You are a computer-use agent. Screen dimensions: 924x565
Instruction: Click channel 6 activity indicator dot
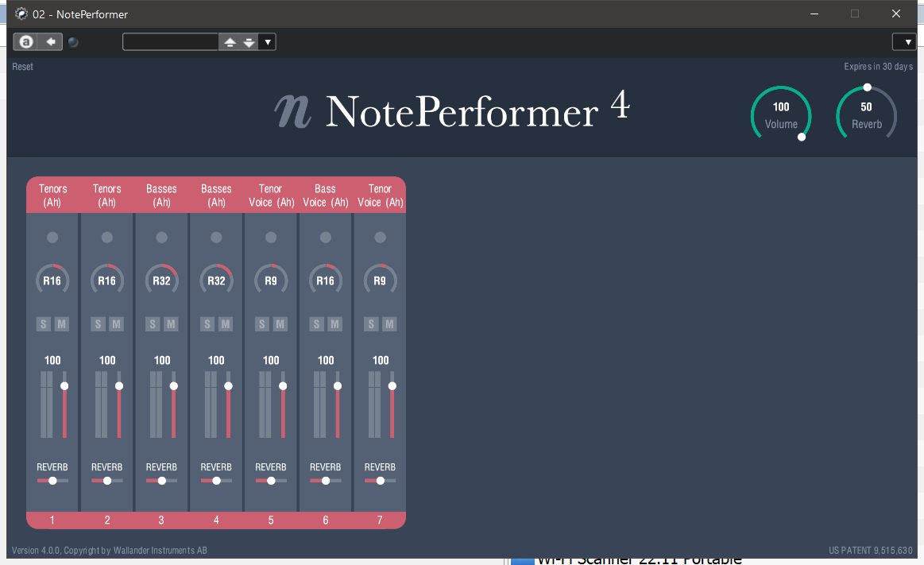click(325, 238)
